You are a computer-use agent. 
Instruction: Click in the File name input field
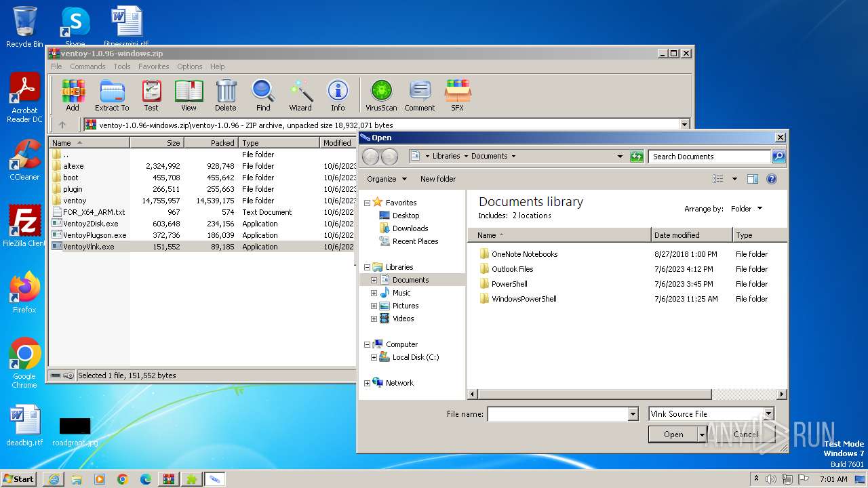(557, 414)
